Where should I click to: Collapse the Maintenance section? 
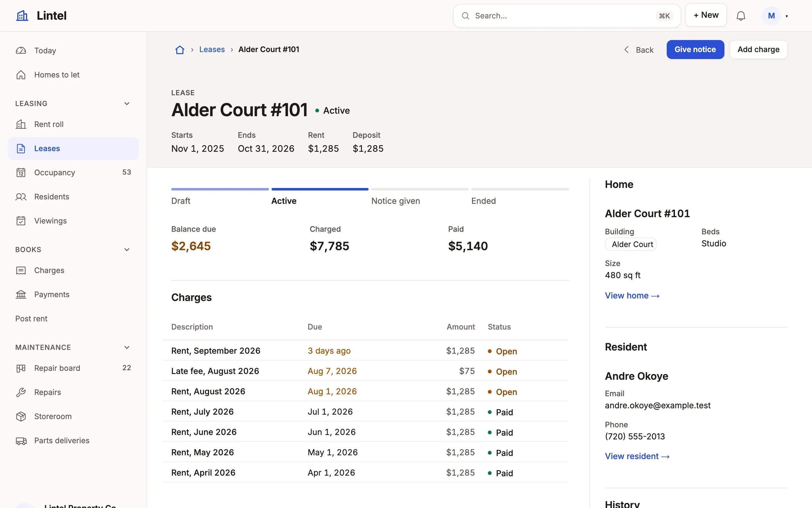127,347
